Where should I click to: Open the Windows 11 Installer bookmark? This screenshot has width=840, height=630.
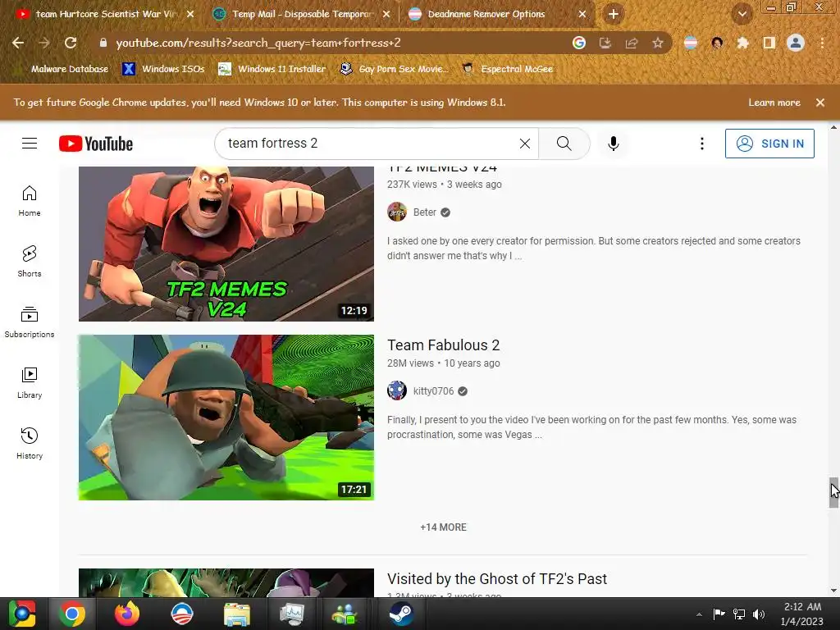point(272,69)
